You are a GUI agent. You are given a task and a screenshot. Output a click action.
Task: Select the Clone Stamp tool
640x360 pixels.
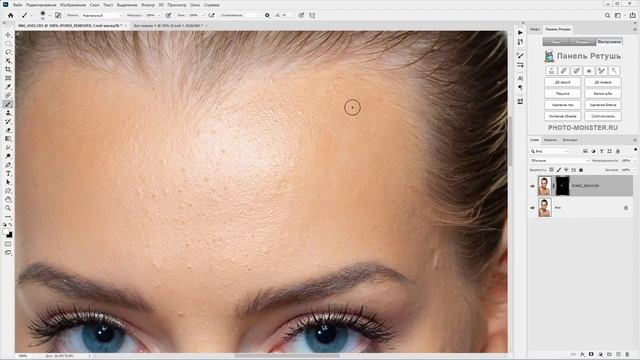pyautogui.click(x=8, y=113)
